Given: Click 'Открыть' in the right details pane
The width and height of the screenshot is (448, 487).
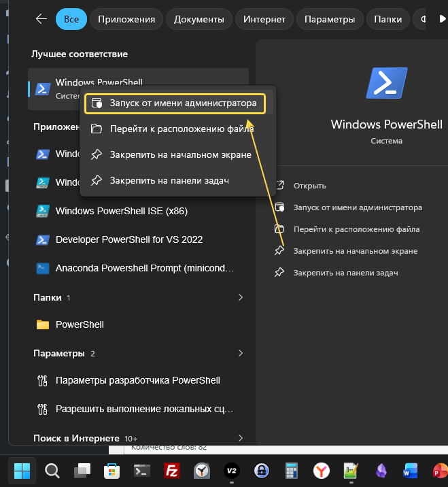Looking at the screenshot, I should tap(309, 186).
